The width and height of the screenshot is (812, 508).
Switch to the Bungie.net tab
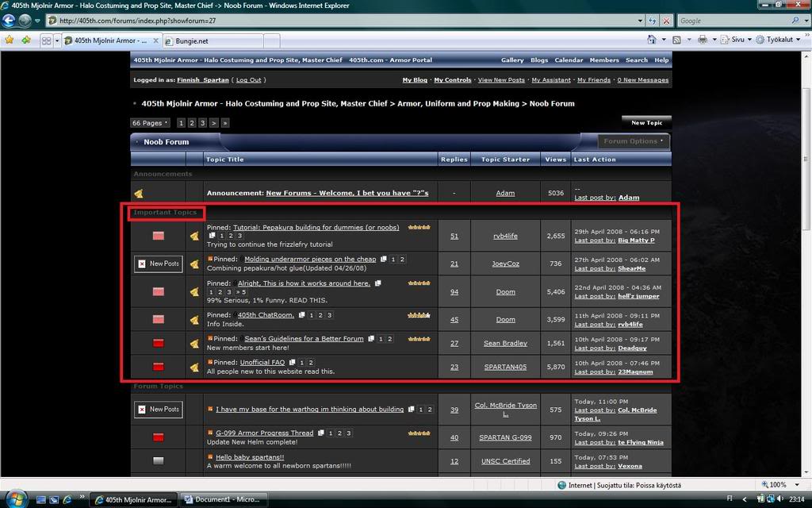pos(213,41)
